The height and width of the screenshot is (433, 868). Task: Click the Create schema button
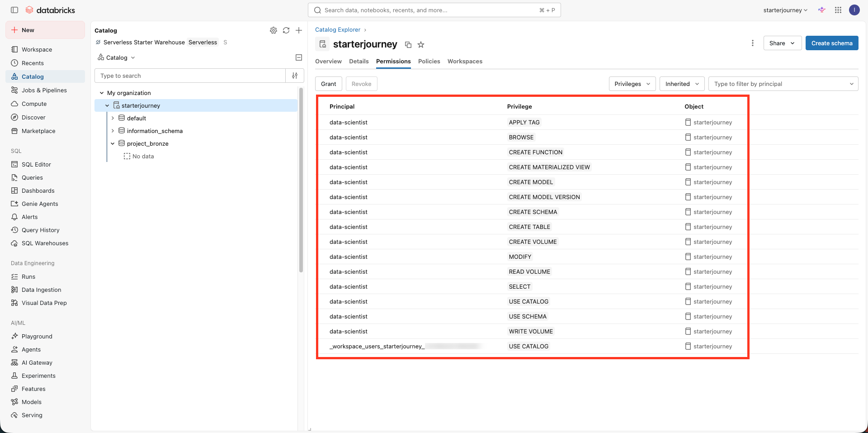pos(832,43)
